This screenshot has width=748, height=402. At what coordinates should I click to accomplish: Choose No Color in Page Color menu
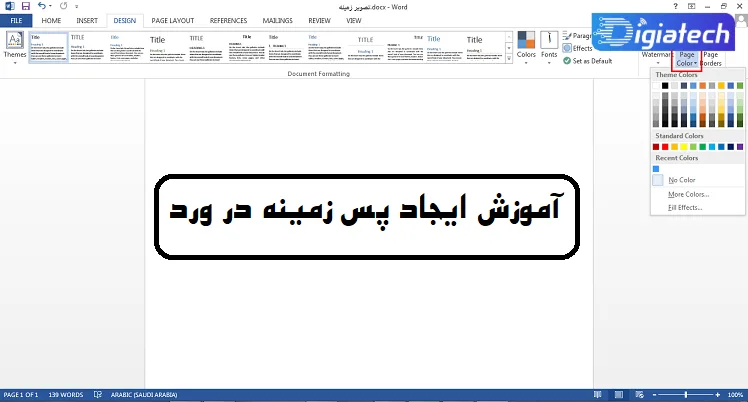(697, 180)
